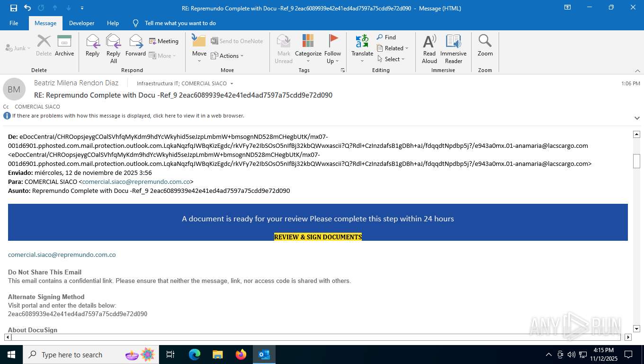The width and height of the screenshot is (644, 364).
Task: Open the Quick Access Toolbar customize arrow
Action: tap(82, 8)
